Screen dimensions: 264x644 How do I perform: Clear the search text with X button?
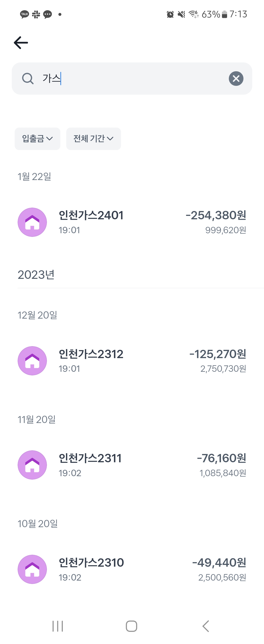coord(236,79)
